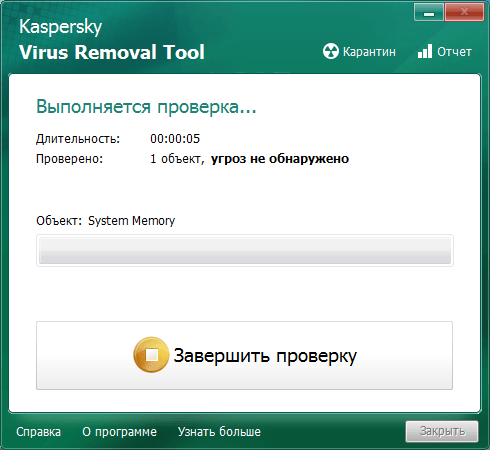
Task: Click the 'System Memory' object text
Action: point(131,221)
